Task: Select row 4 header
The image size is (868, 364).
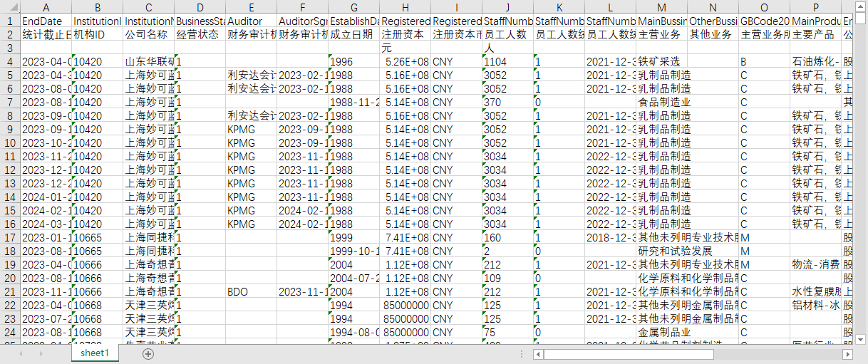Action: pos(11,61)
